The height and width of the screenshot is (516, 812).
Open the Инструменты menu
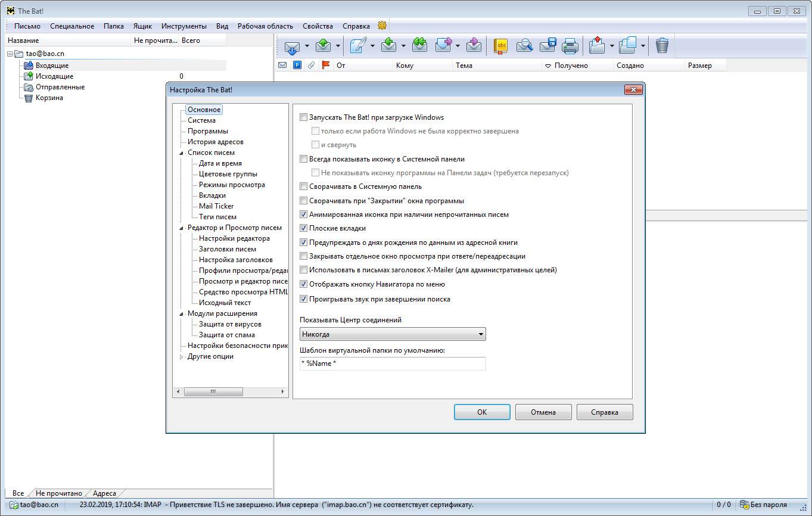pos(184,26)
